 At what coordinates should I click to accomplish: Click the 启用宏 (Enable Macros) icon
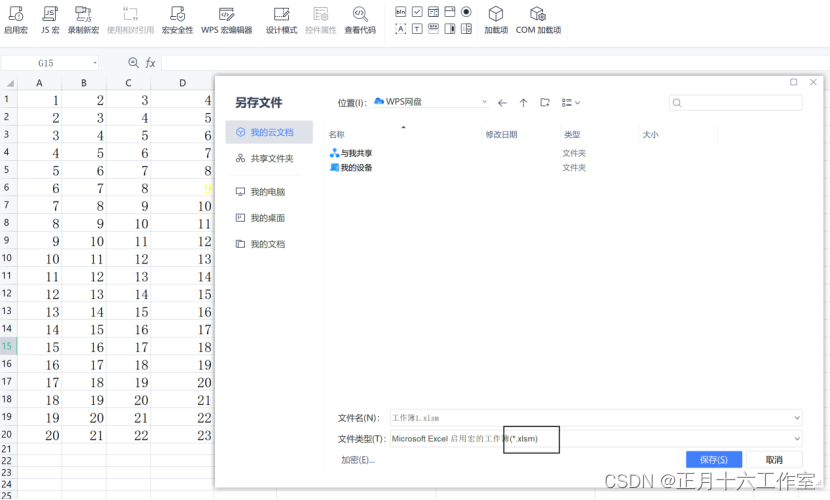tap(16, 20)
